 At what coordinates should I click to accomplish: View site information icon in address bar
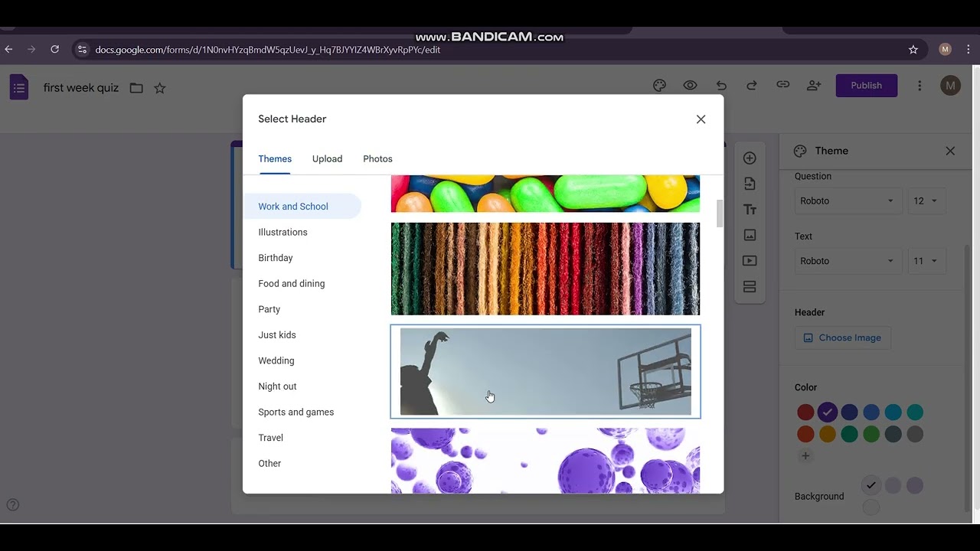(x=82, y=50)
